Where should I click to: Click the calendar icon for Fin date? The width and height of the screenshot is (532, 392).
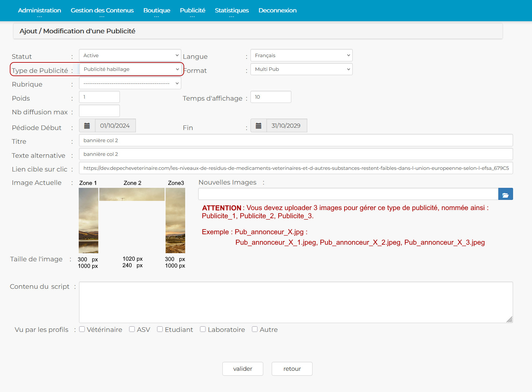(x=259, y=126)
